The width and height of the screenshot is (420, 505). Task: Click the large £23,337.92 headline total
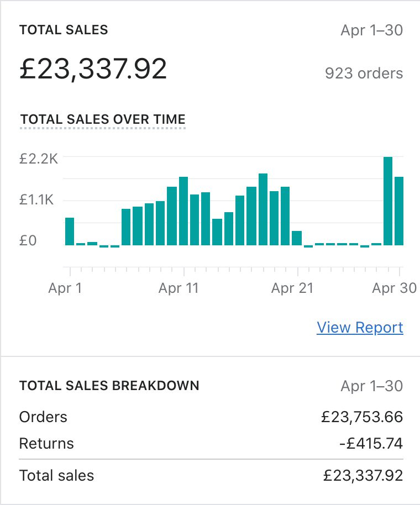(93, 70)
